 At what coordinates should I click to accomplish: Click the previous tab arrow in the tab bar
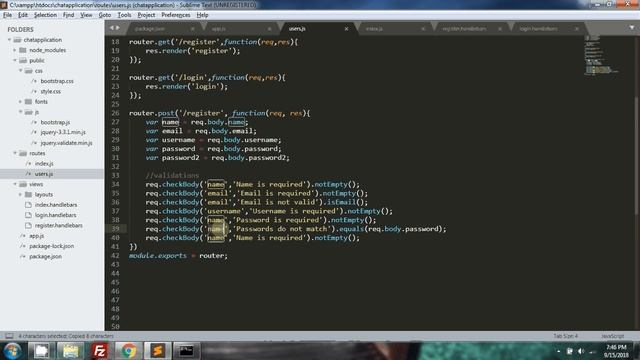(112, 28)
